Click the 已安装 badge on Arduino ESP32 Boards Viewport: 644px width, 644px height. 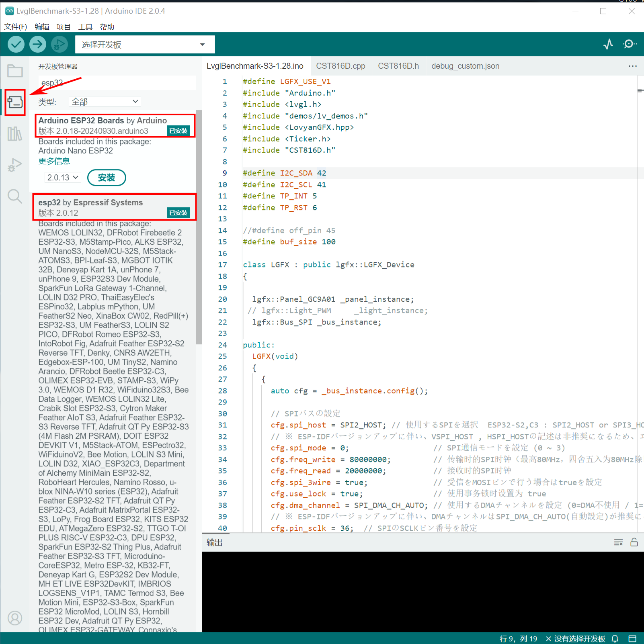click(x=178, y=131)
